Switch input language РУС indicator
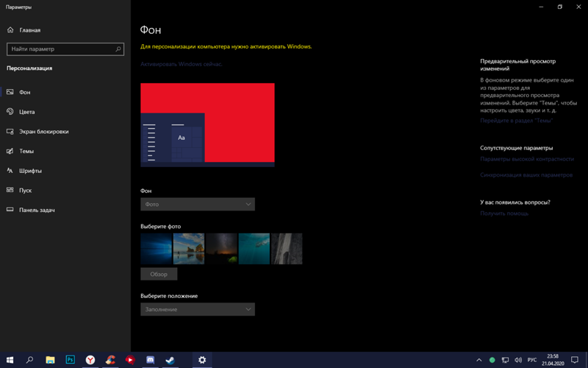The image size is (588, 368). 531,360
